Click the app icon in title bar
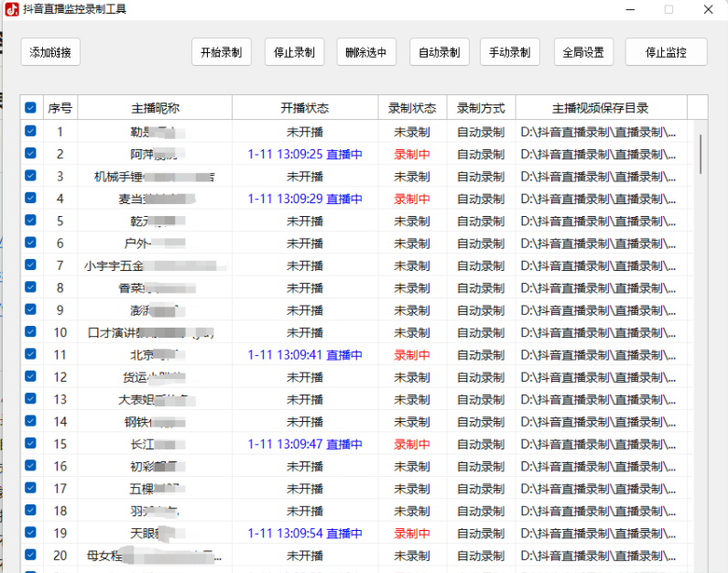 pyautogui.click(x=12, y=9)
